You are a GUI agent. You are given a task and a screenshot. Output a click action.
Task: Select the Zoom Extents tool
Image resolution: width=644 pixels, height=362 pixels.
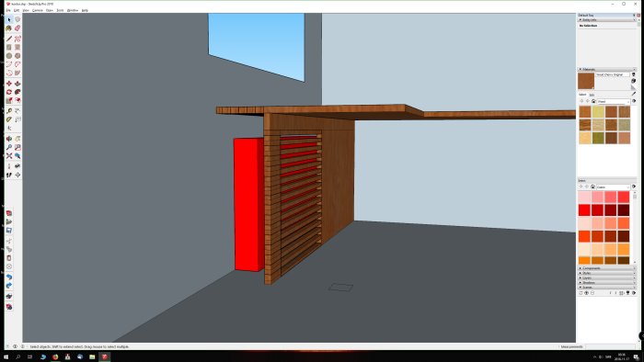click(9, 156)
